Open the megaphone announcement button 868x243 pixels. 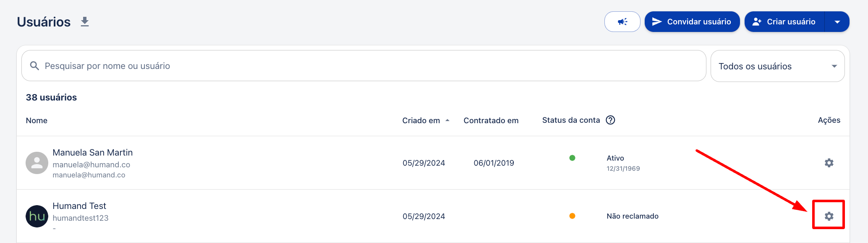pos(622,21)
